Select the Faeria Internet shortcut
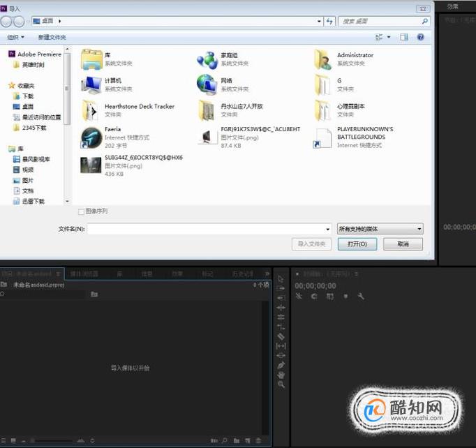The height and width of the screenshot is (448, 476). pyautogui.click(x=115, y=137)
